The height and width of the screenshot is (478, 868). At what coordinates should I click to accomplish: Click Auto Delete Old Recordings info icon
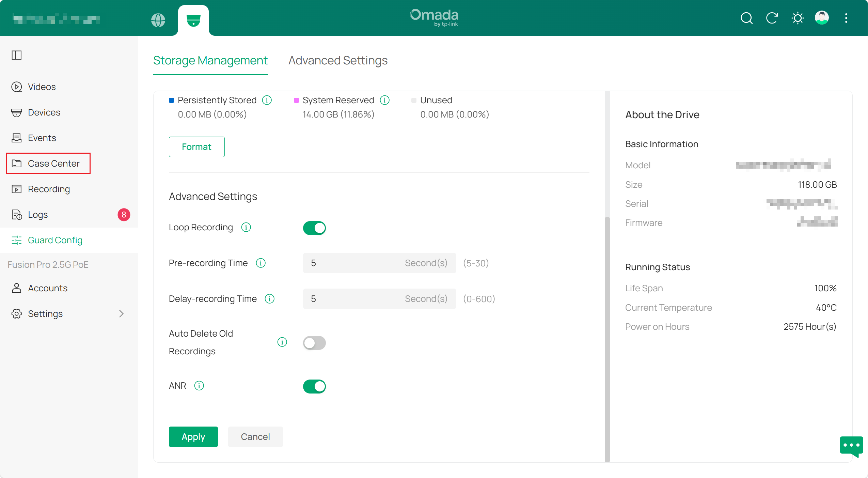(282, 342)
